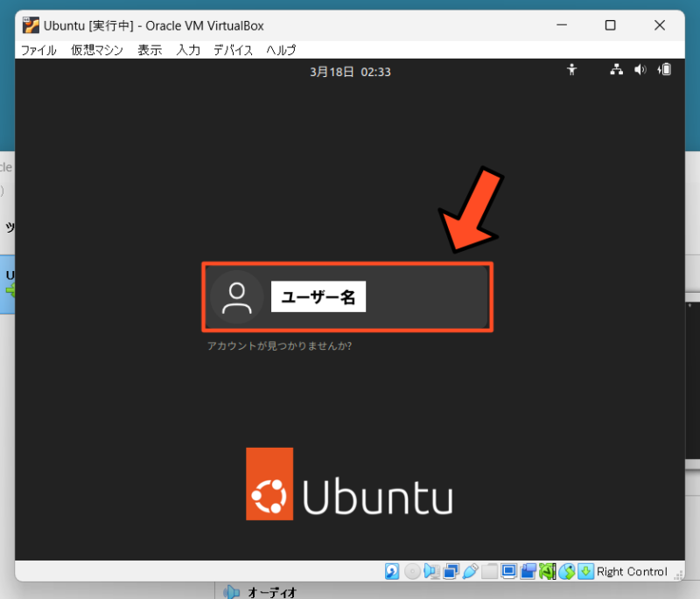
Task: Click the shared folders status icon
Action: [490, 571]
